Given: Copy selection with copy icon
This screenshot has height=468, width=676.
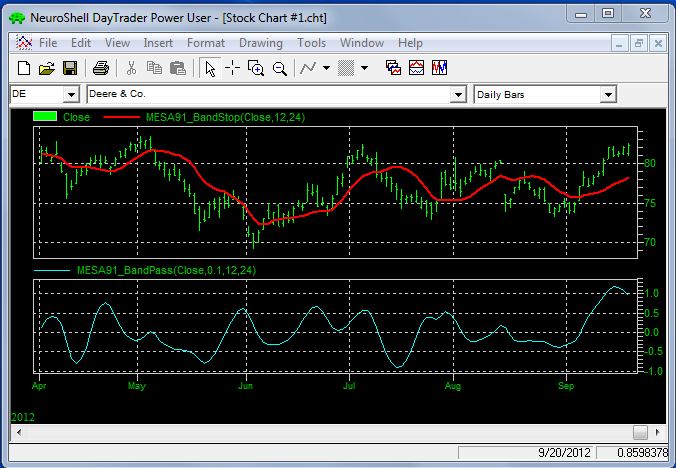Looking at the screenshot, I should (154, 68).
